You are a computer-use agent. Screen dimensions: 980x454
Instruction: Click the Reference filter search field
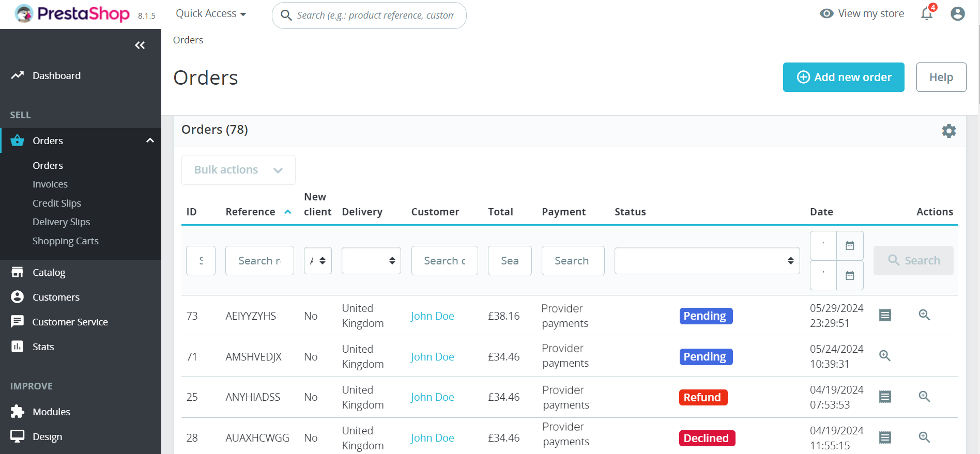pyautogui.click(x=259, y=261)
